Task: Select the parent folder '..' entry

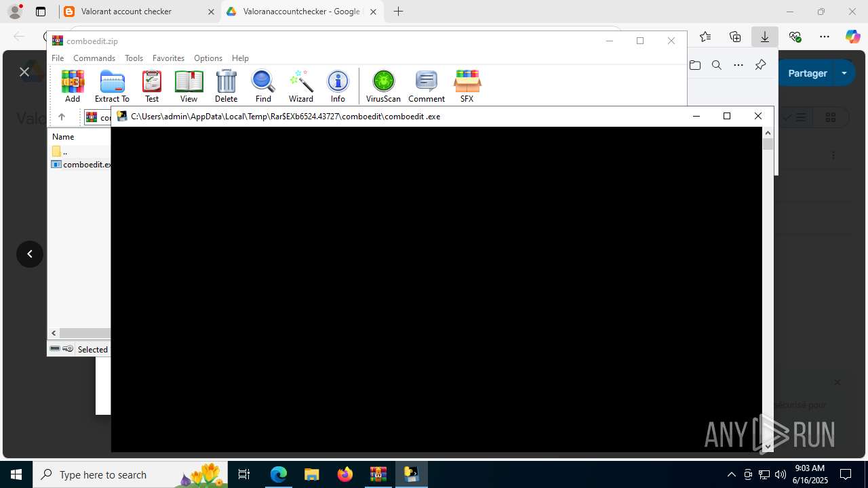Action: [x=64, y=151]
